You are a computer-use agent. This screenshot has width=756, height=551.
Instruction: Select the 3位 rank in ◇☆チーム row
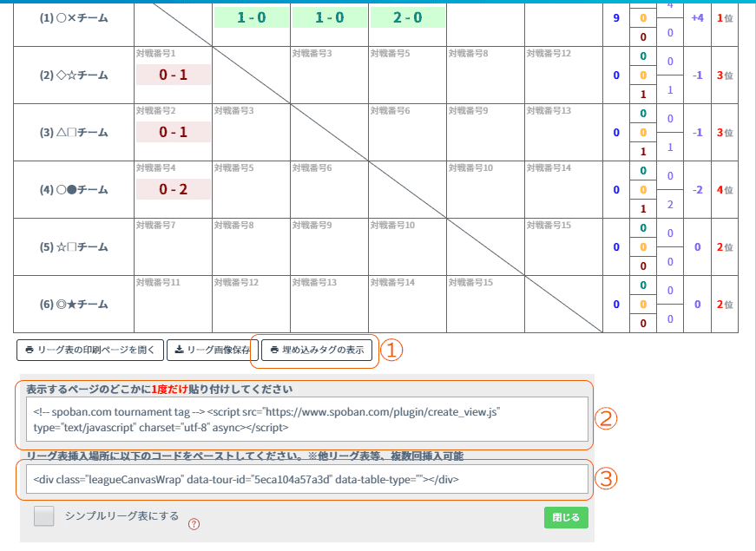tap(725, 75)
